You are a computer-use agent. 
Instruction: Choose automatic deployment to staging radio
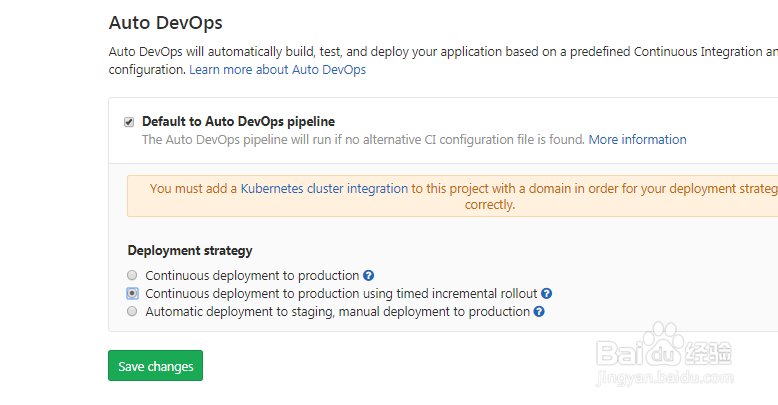132,311
